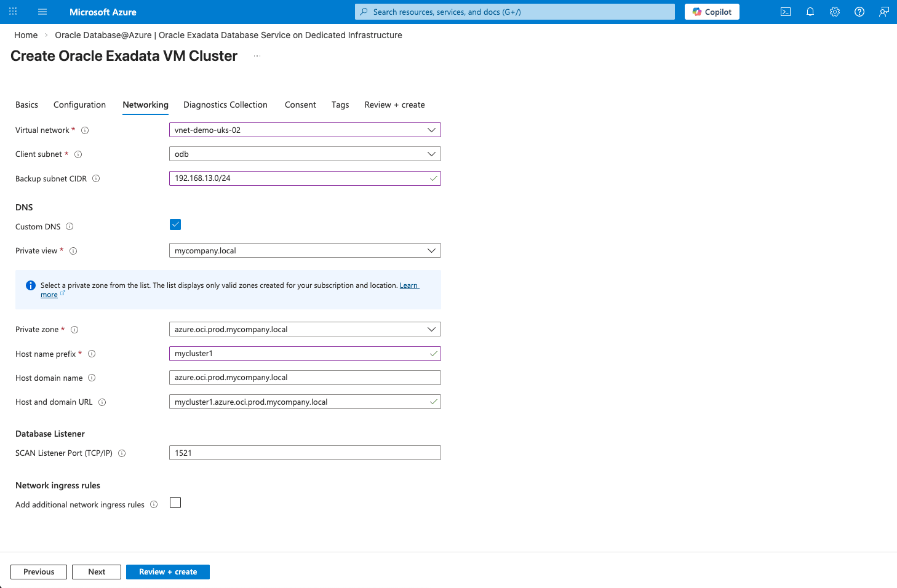Open Copilot from the top bar

click(712, 11)
